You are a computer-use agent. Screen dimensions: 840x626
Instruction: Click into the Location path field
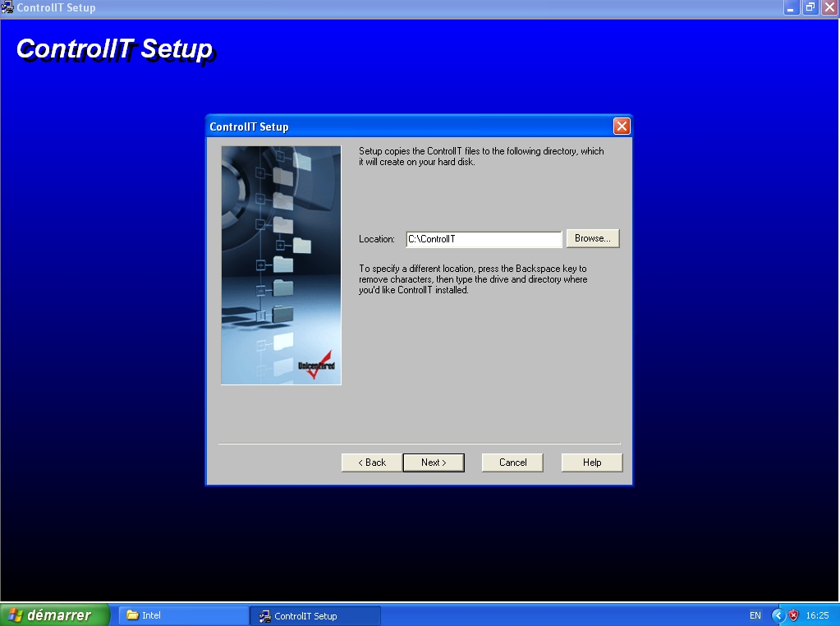[x=484, y=239]
